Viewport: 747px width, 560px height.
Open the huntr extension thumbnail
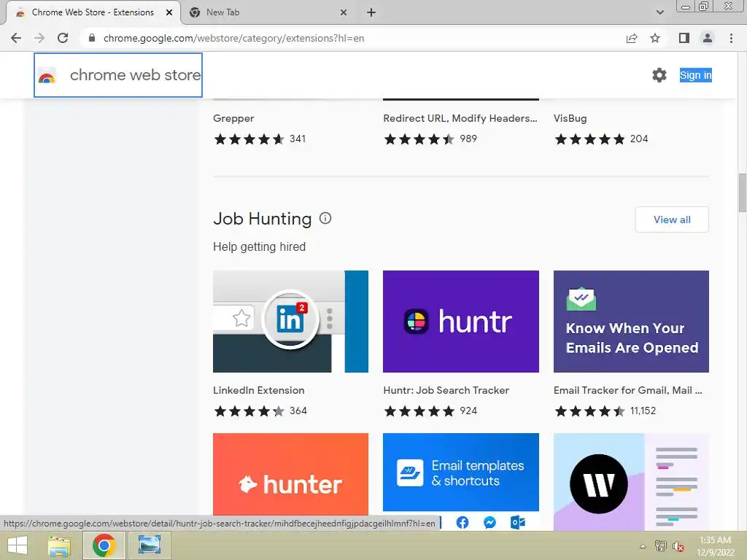[461, 322]
